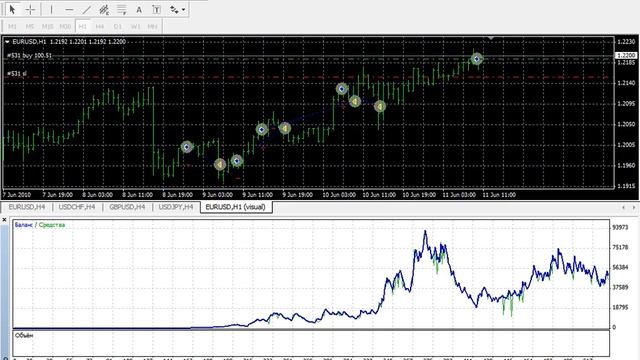Click triangle beside EURUSD,H1 chart title

pos(7,42)
